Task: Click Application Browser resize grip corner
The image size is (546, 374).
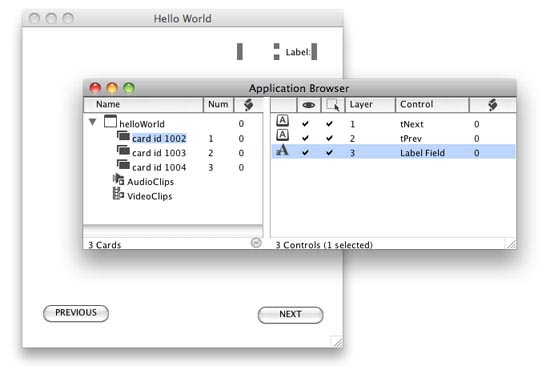Action: [511, 244]
